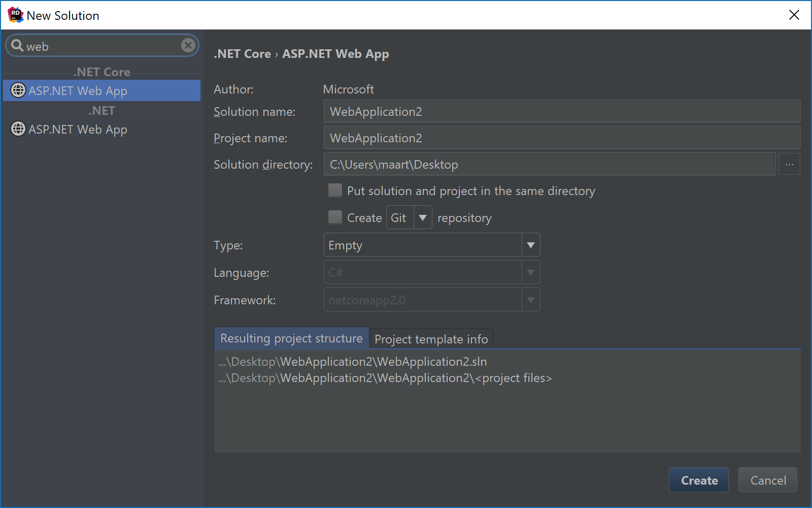Click the Rider logo icon in title bar

click(x=16, y=15)
